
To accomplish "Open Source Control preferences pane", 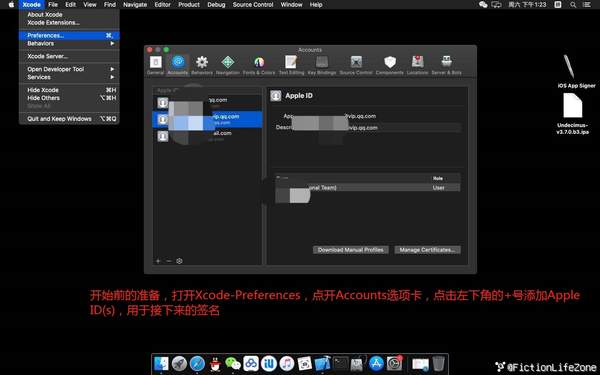I will [356, 65].
